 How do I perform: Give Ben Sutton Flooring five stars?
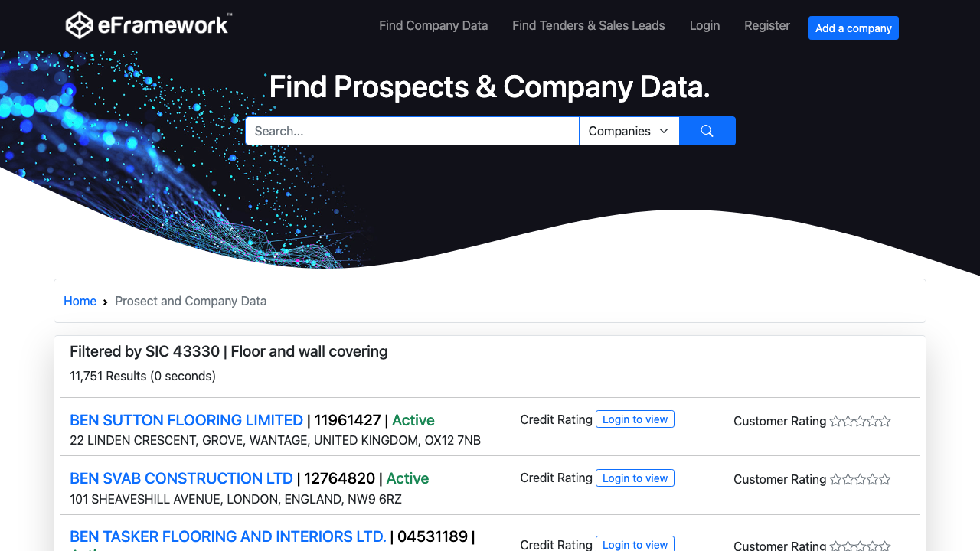pyautogui.click(x=885, y=421)
